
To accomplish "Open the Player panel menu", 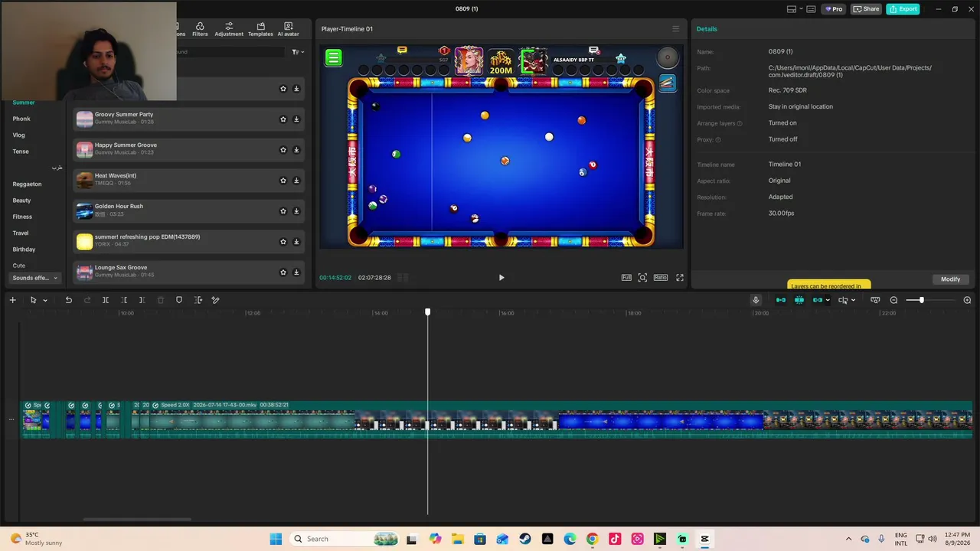I will click(x=675, y=29).
